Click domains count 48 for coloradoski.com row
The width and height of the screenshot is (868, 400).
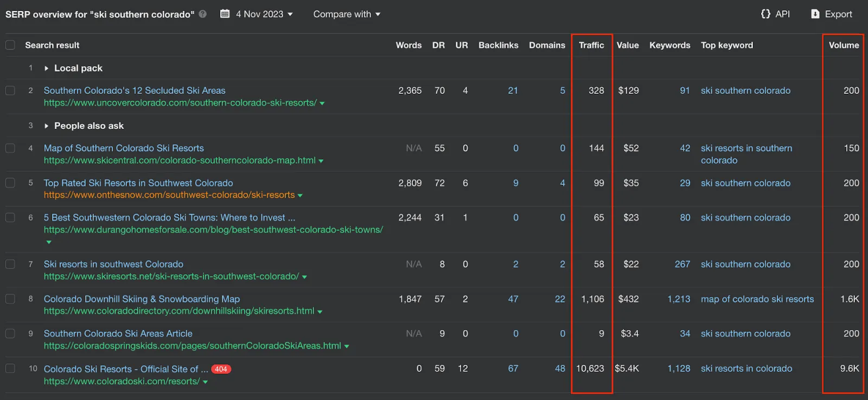[560, 369]
